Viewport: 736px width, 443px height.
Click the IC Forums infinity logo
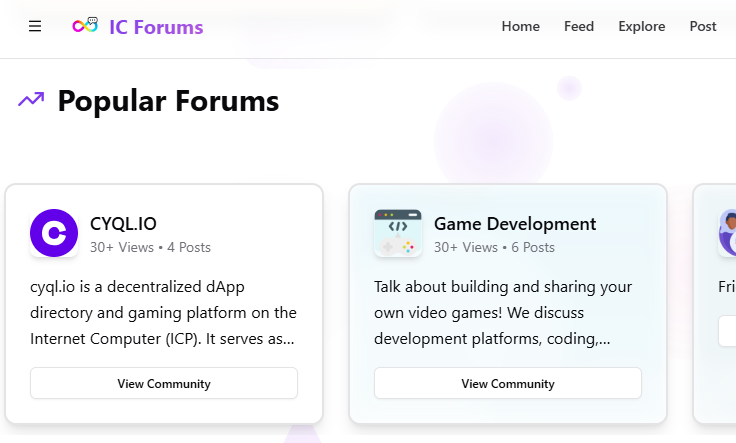pos(85,25)
